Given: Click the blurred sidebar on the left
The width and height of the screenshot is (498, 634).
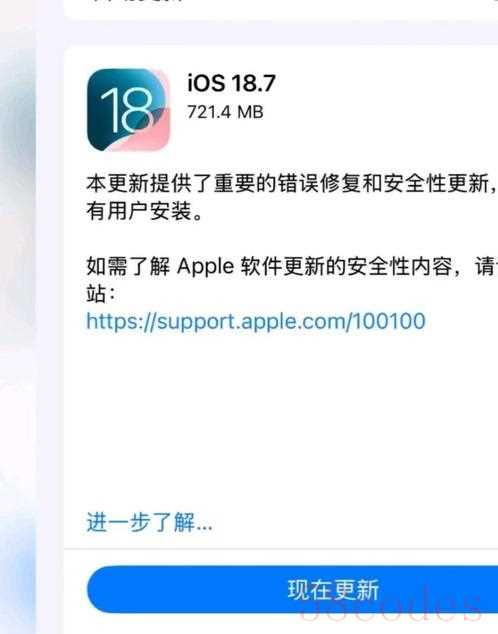Looking at the screenshot, I should tap(18, 317).
